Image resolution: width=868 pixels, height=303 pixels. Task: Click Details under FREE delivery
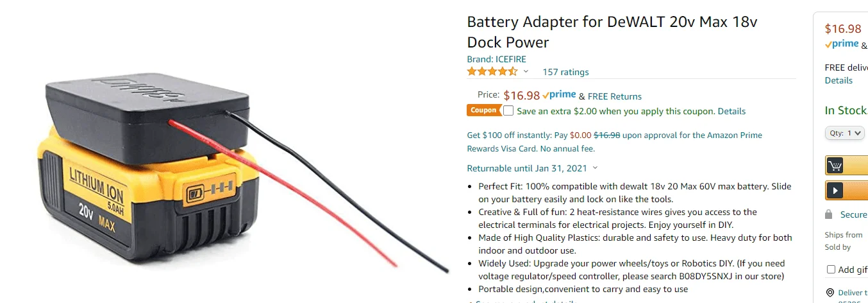(x=839, y=80)
